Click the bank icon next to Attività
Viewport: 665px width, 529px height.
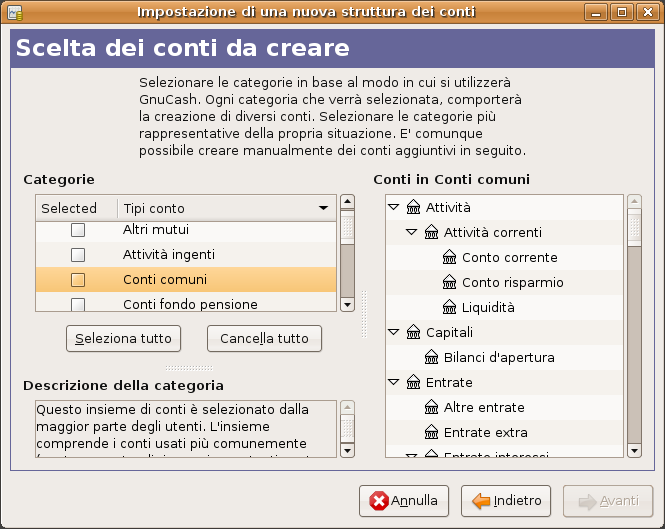[x=413, y=207]
